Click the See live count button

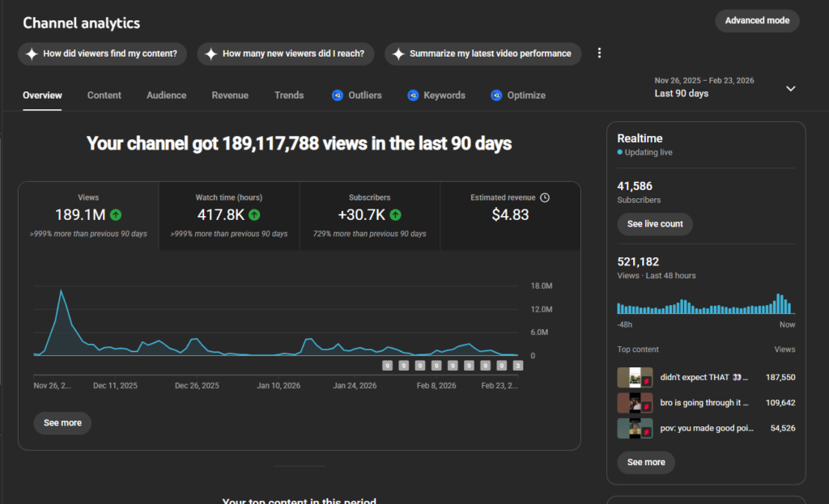(x=654, y=224)
